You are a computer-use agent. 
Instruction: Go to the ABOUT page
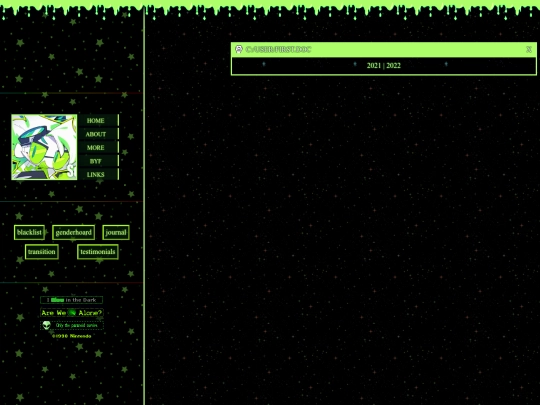[x=98, y=134]
